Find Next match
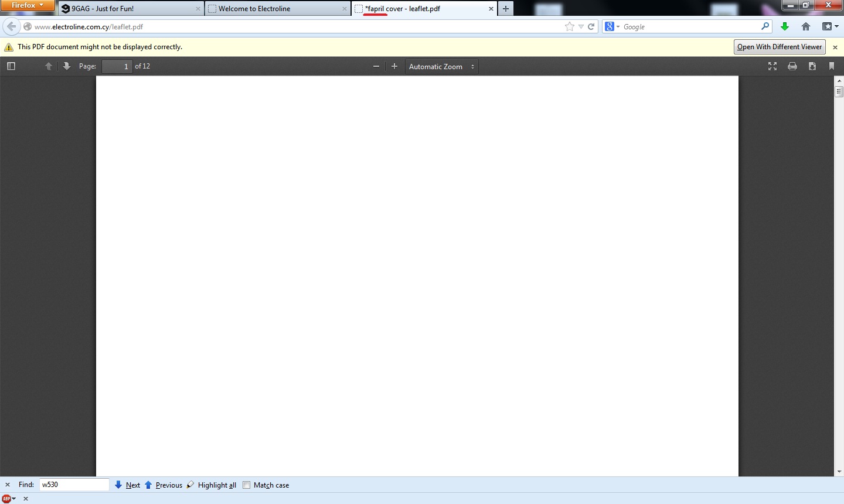The image size is (844, 504). click(128, 485)
